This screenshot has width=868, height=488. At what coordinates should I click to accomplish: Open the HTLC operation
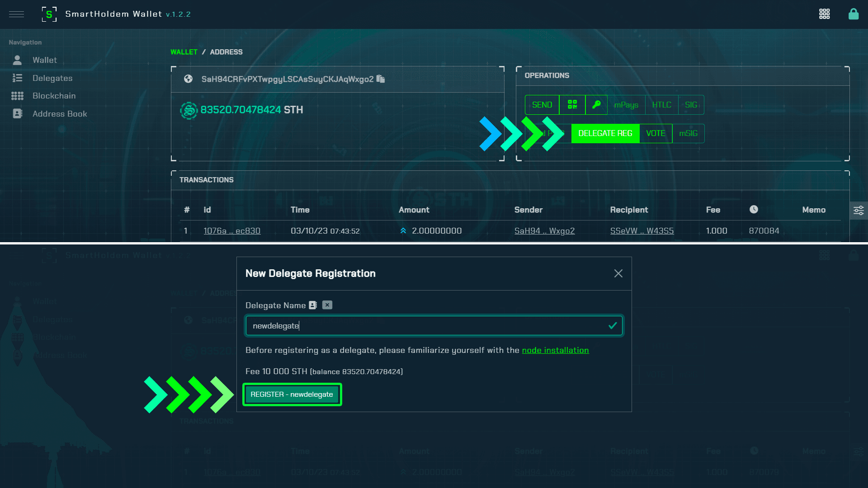(x=661, y=105)
